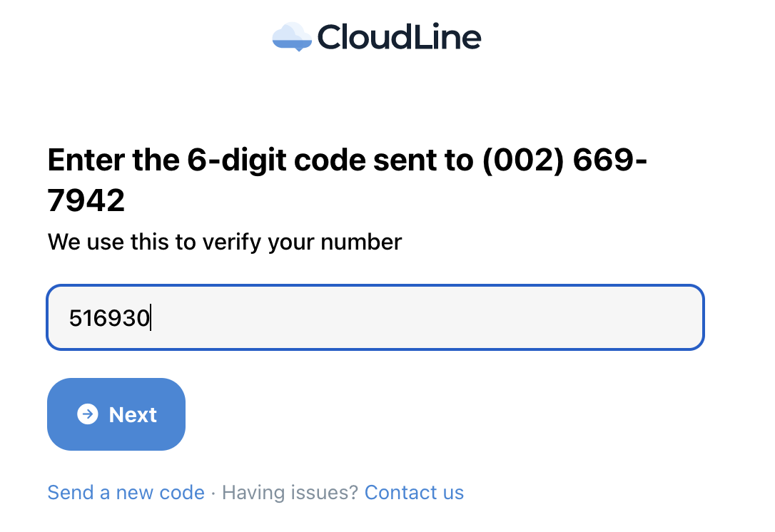
Task: Open the Contact us link
Action: pos(414,493)
